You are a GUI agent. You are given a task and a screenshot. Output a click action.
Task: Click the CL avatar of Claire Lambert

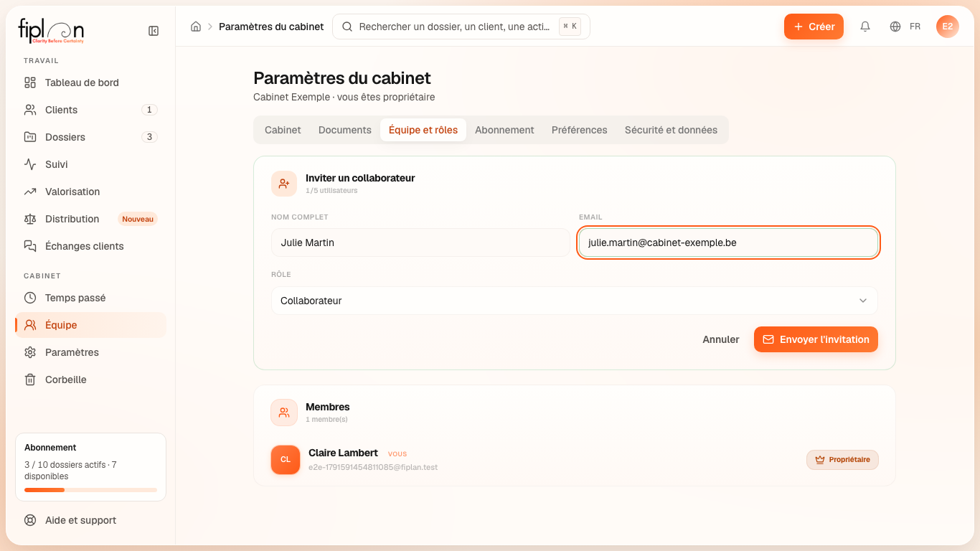pos(286,460)
